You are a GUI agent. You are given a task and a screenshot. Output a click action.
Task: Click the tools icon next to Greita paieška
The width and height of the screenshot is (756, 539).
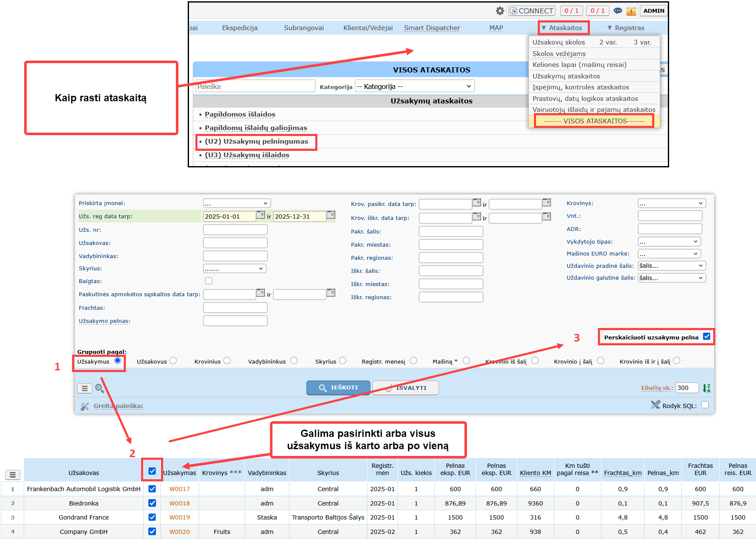[x=85, y=406]
